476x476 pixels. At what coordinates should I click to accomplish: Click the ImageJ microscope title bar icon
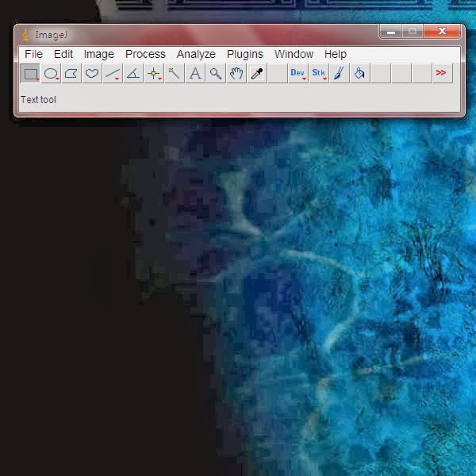click(x=25, y=35)
